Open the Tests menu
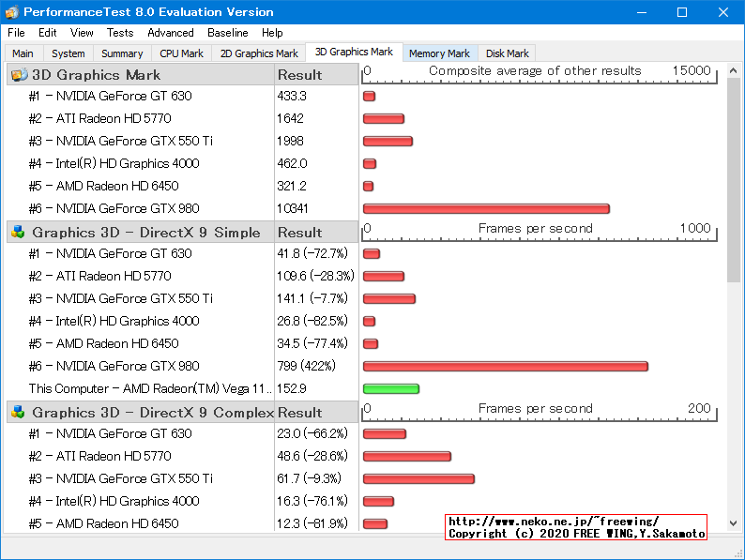This screenshot has width=745, height=560. 120,33
